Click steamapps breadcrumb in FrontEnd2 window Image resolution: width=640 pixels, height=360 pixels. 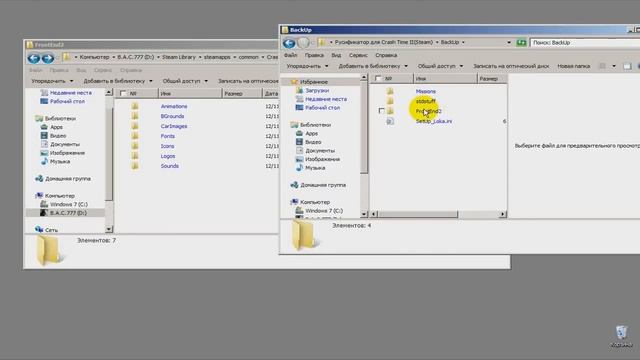(x=217, y=57)
